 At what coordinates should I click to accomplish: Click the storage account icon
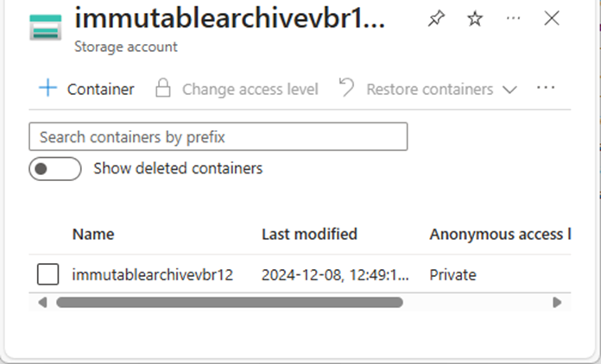pos(46,28)
